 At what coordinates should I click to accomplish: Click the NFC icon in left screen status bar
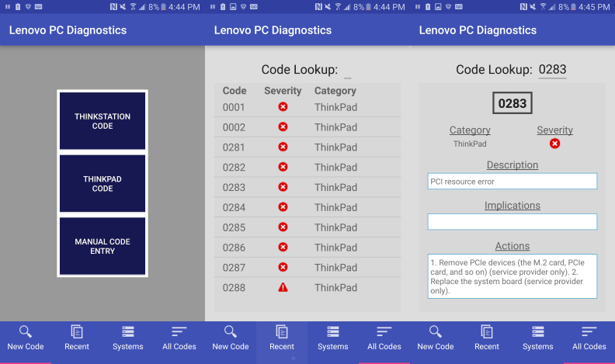point(113,7)
